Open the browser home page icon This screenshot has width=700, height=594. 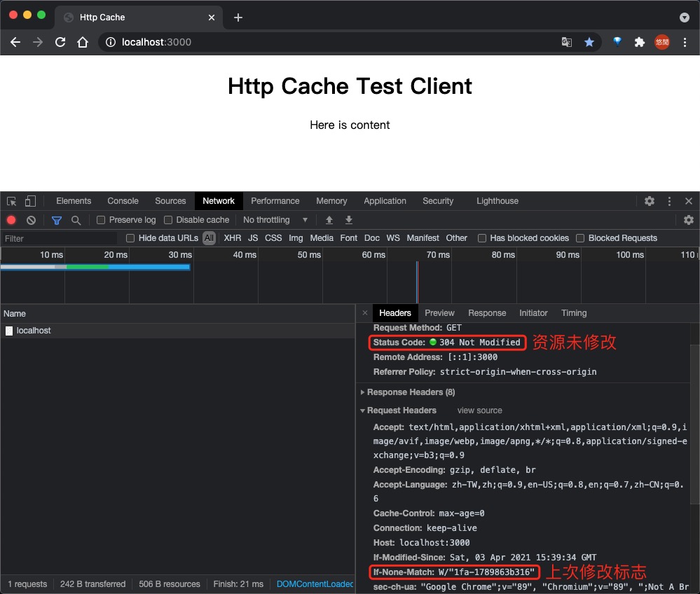click(83, 42)
